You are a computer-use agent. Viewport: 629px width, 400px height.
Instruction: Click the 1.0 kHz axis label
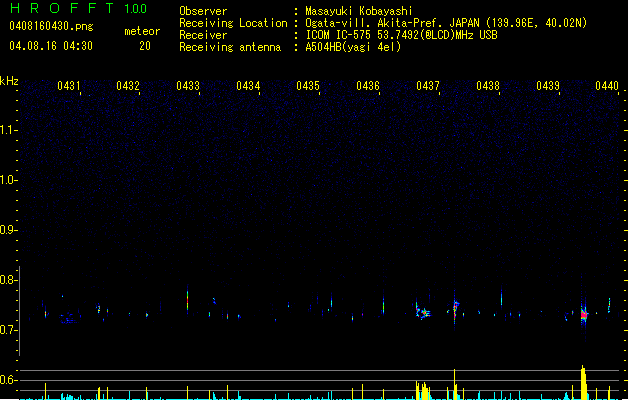[8, 180]
